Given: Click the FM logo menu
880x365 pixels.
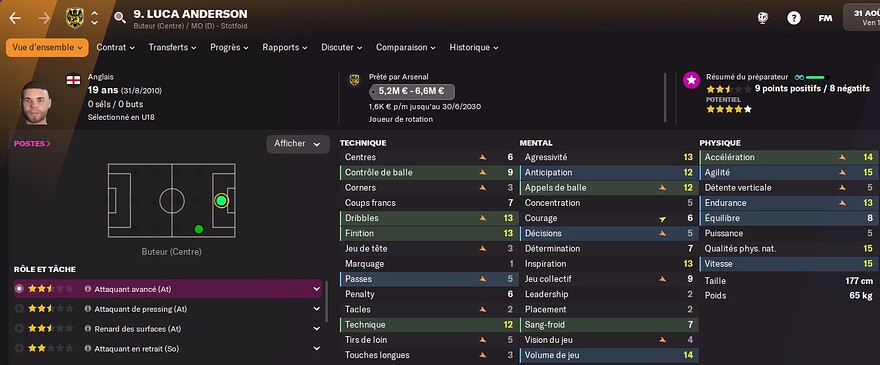Looking at the screenshot, I should [825, 18].
